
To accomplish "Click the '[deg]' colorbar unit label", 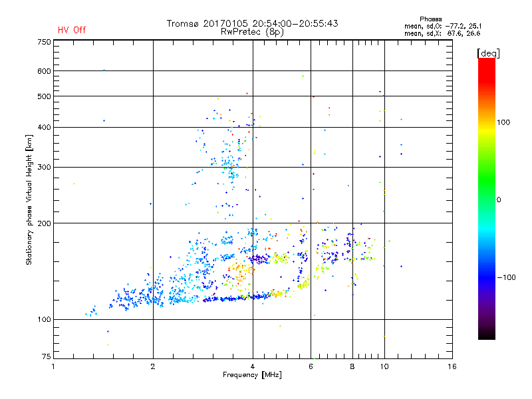I will pos(488,53).
